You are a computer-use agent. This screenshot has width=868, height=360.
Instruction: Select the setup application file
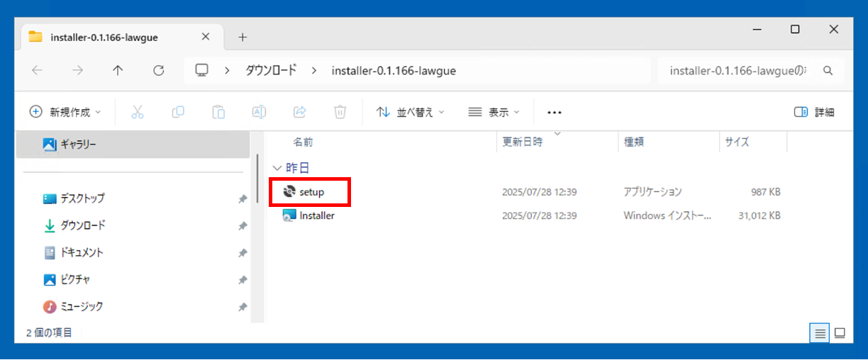(311, 192)
